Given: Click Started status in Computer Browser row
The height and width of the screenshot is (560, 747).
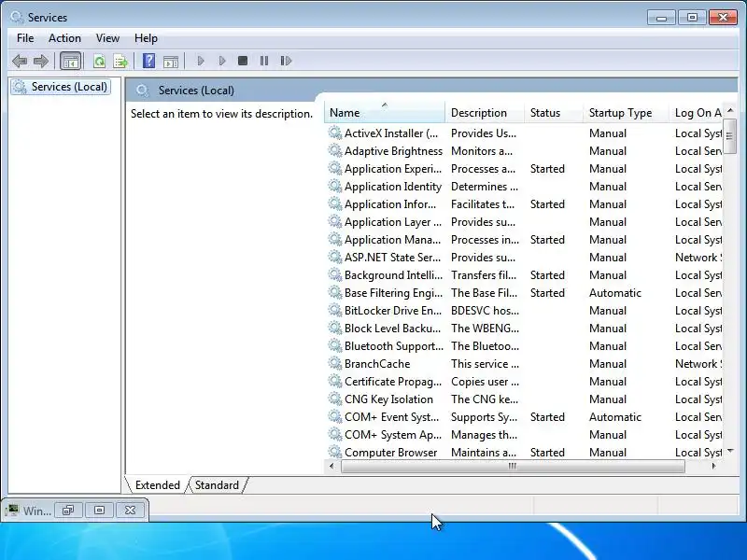Looking at the screenshot, I should [x=547, y=452].
